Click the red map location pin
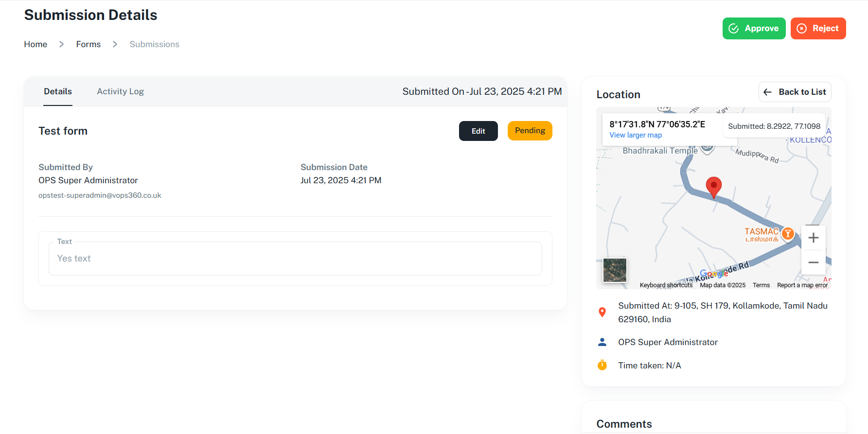The image size is (868, 434). [713, 187]
